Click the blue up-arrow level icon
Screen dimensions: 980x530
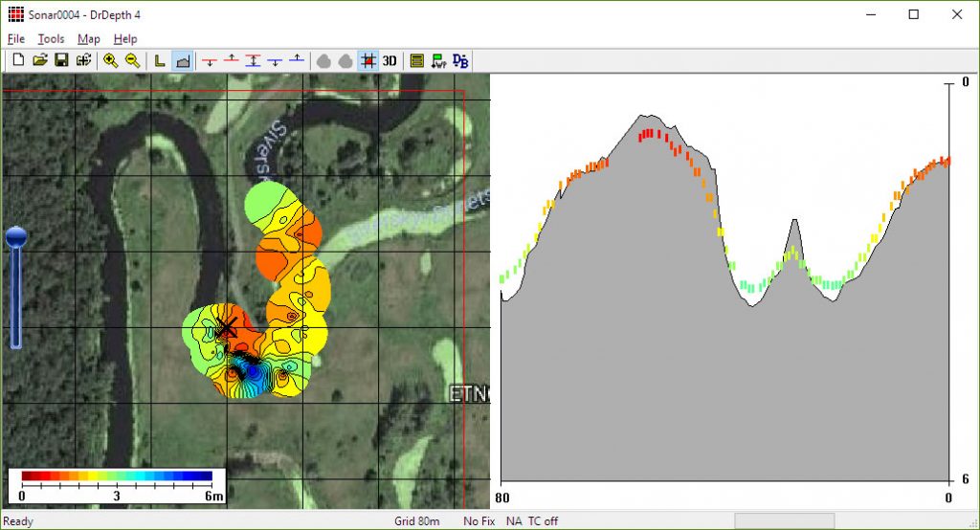tap(297, 60)
